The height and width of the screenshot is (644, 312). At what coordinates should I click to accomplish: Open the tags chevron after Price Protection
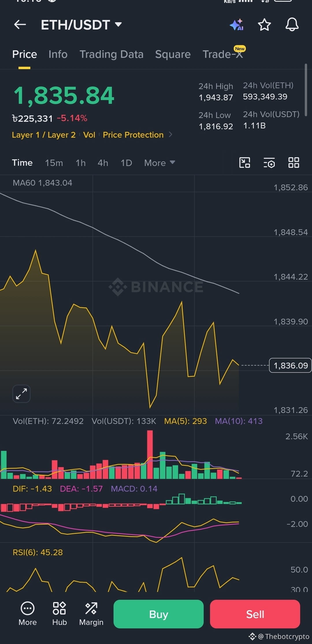point(170,134)
